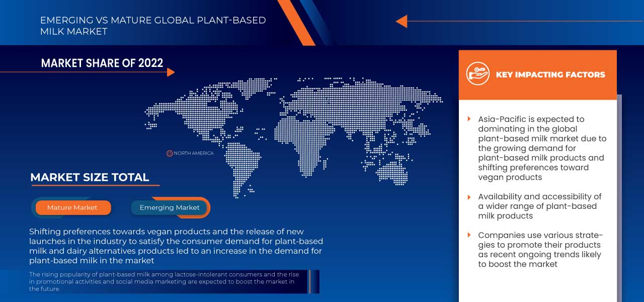Expand the Asia-Pacific bullet arrow
644x302 pixels.
pos(469,119)
